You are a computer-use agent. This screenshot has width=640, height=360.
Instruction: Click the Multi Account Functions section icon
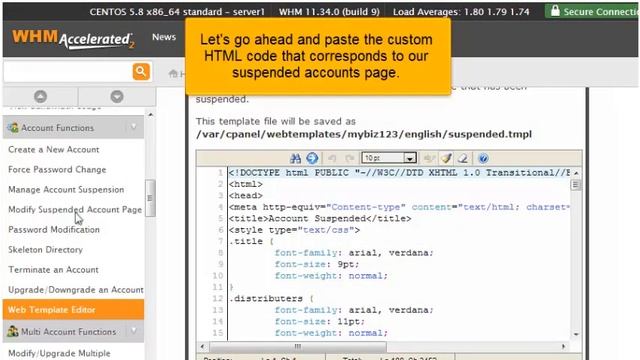(x=13, y=331)
